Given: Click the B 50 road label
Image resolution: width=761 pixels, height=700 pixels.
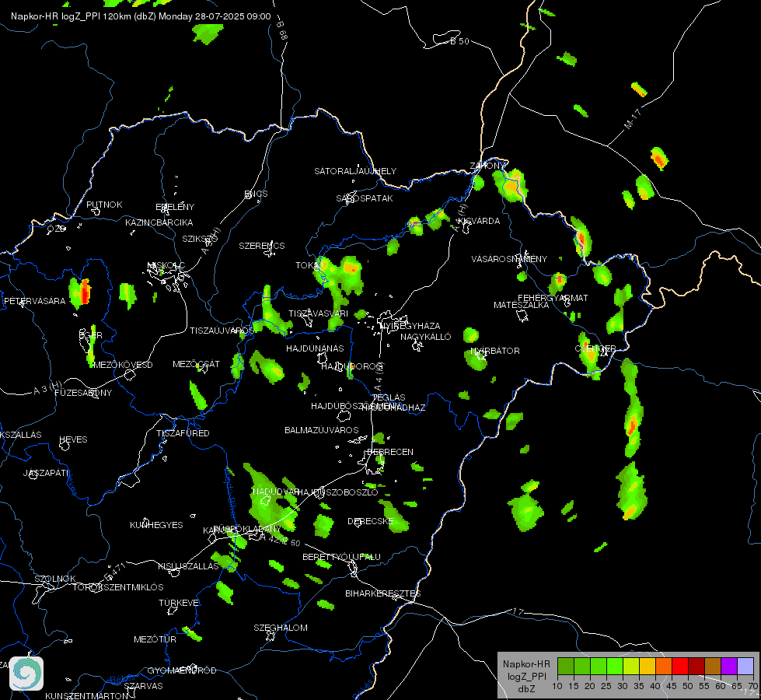Looking at the screenshot, I should pos(459,41).
